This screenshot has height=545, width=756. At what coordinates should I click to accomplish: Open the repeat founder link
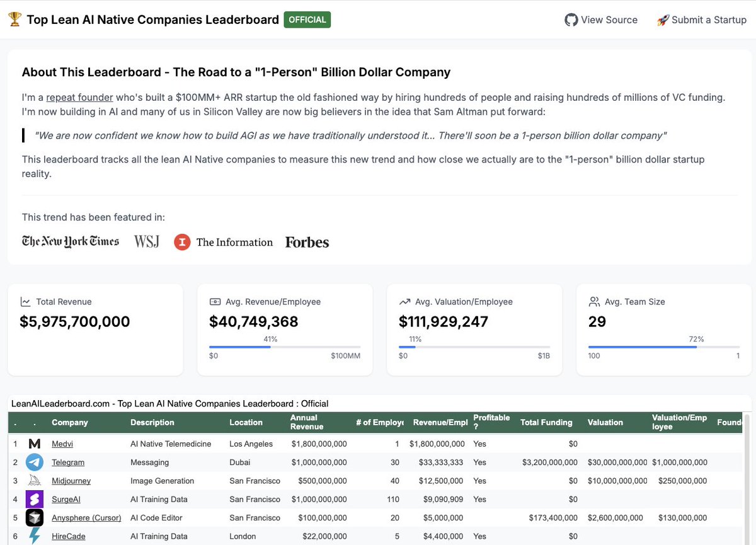[79, 97]
